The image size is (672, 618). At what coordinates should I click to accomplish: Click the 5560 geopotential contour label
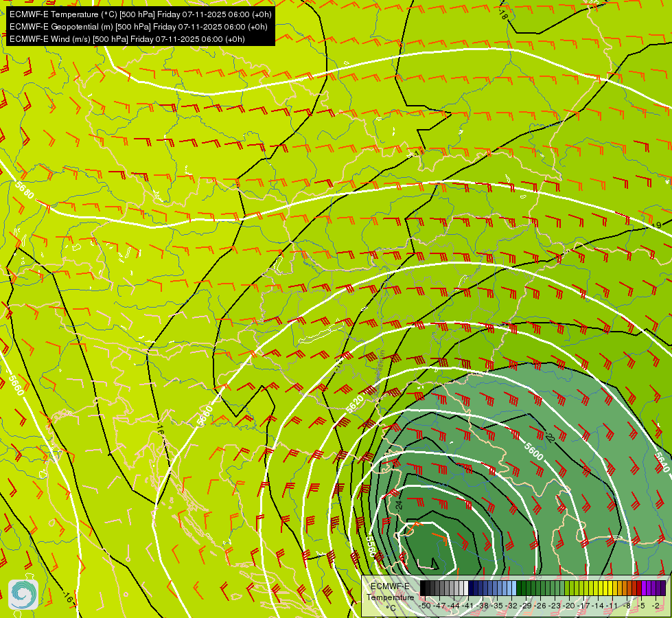[371, 546]
